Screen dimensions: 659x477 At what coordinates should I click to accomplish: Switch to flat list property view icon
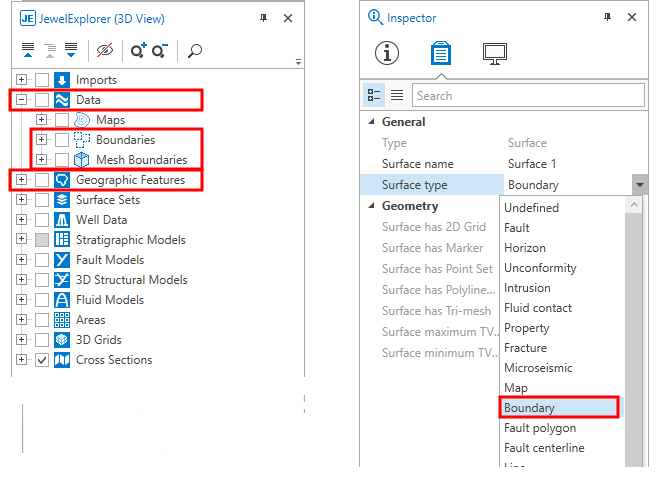[397, 96]
